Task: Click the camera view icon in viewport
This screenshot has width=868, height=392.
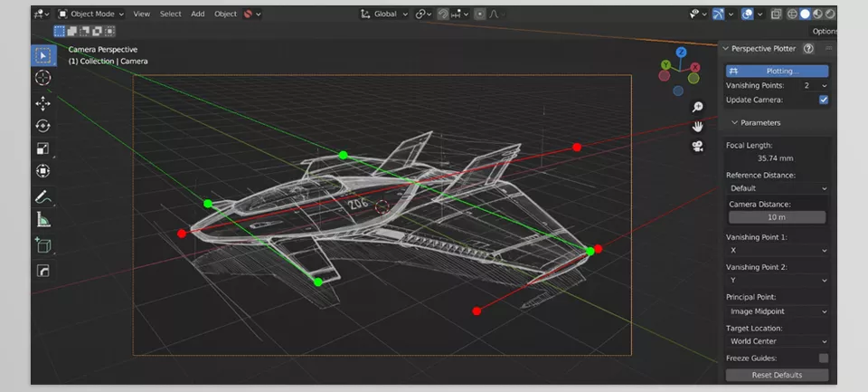Action: coord(698,147)
